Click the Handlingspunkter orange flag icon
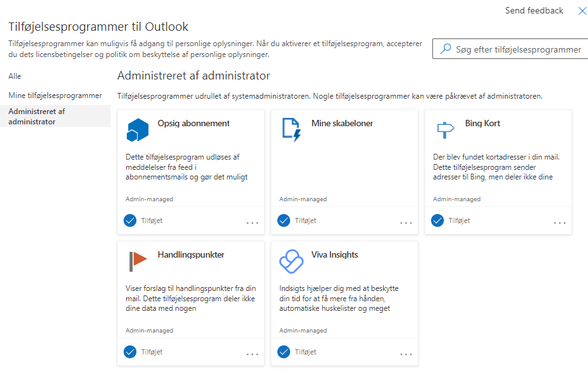 click(x=138, y=261)
